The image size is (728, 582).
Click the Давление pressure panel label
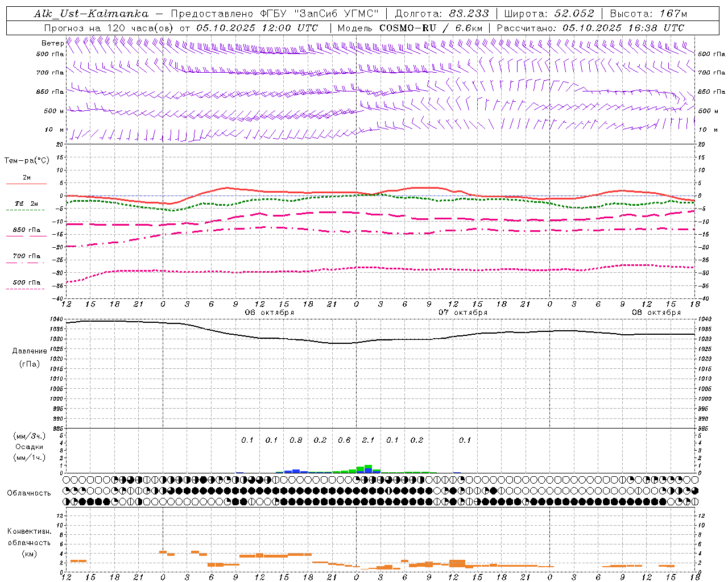30,351
